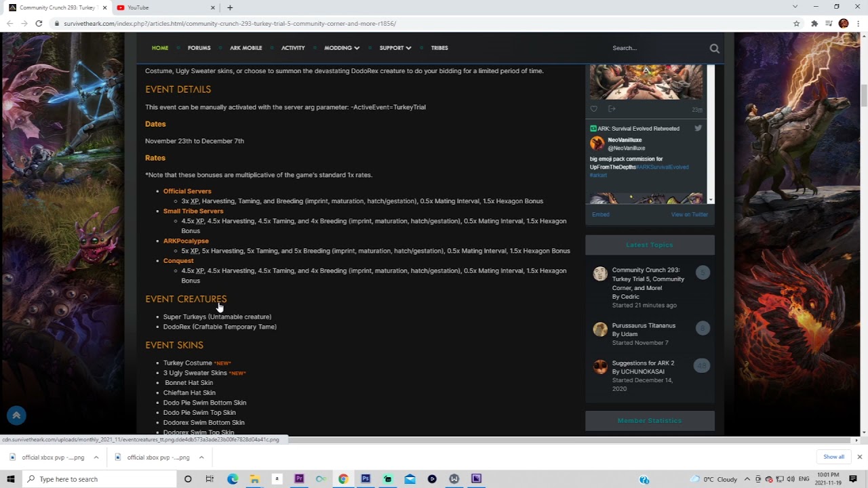Click the #ARKSurvivalEvolved hashtag

pyautogui.click(x=662, y=167)
